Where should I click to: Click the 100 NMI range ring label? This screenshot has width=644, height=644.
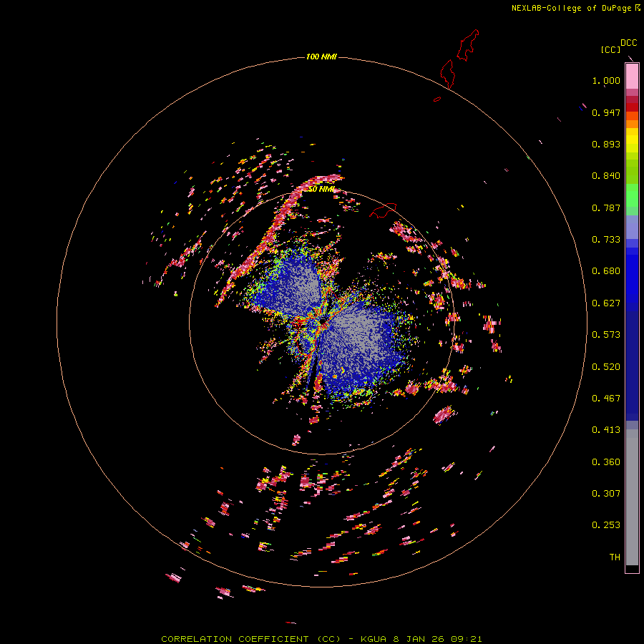click(x=321, y=57)
